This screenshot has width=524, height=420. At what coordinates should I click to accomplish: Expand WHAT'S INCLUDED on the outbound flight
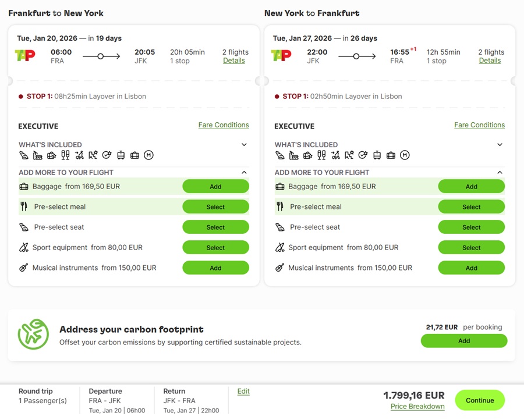[x=244, y=144]
